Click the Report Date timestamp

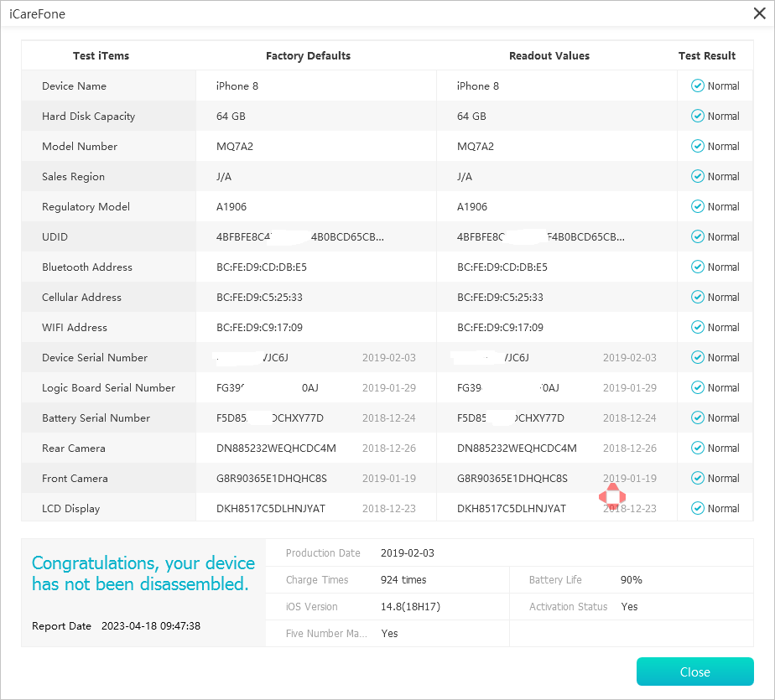coord(150,625)
